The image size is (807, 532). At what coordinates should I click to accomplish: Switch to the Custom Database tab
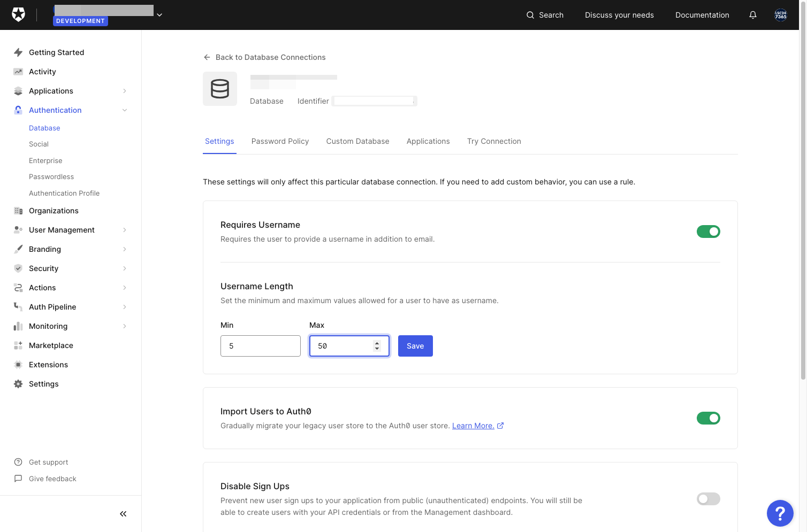(x=358, y=141)
